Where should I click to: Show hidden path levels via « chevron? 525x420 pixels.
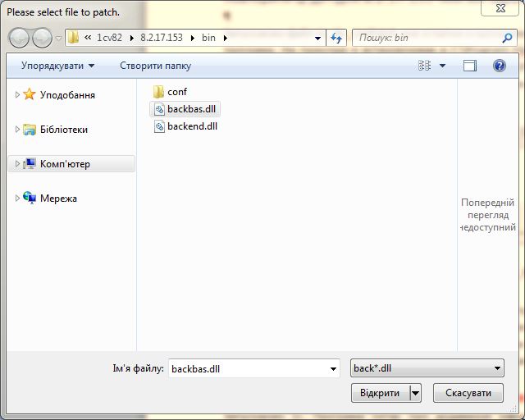[x=88, y=38]
